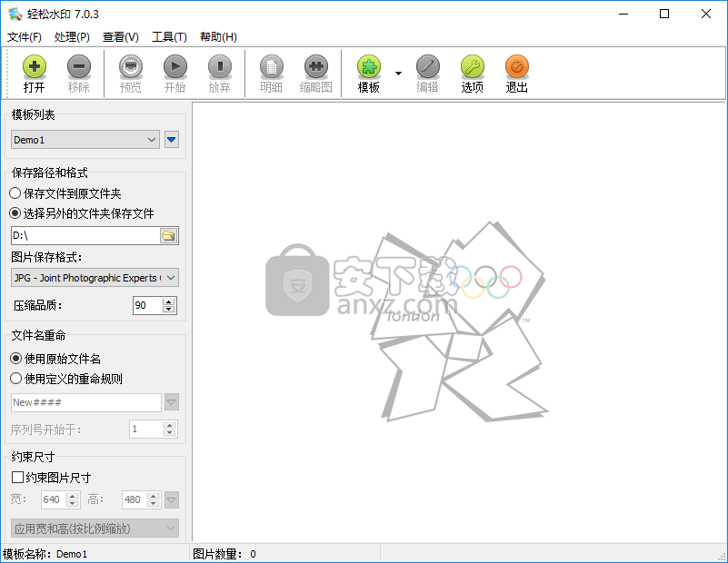Click the 序列号开始于 field showing 1
The height and width of the screenshot is (563, 728).
tap(146, 429)
